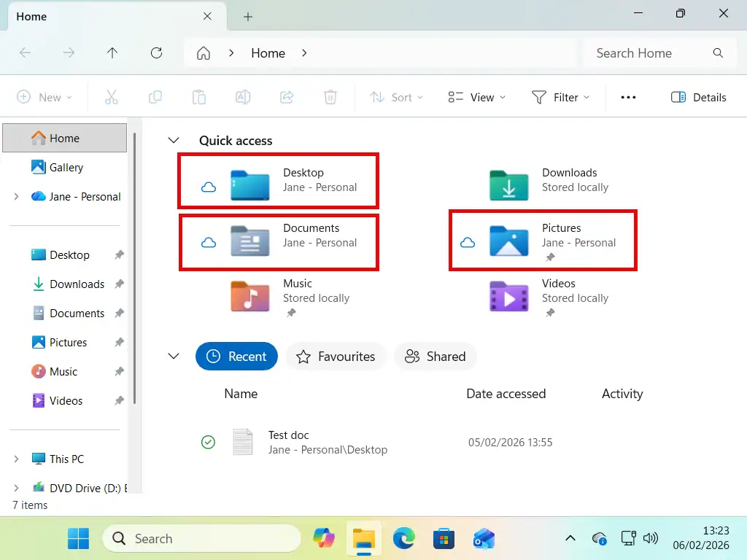Screen dimensions: 747x560
Task: Switch to the Favourites filter
Action: 336,357
